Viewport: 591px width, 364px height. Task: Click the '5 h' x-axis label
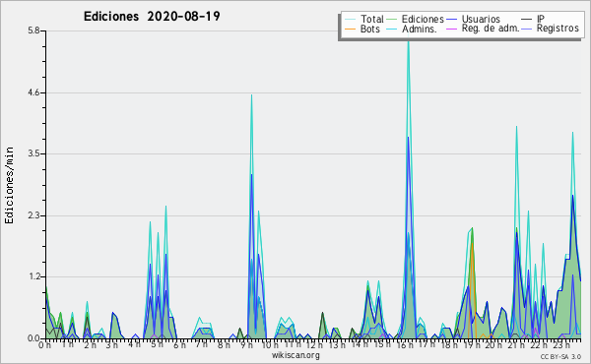[x=157, y=344]
